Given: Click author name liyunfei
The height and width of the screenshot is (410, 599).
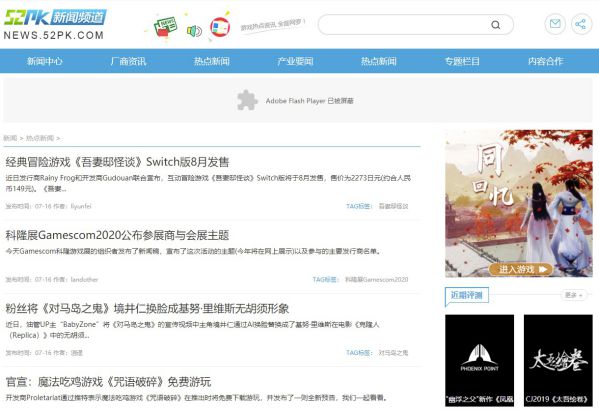Looking at the screenshot, I should click(81, 206).
